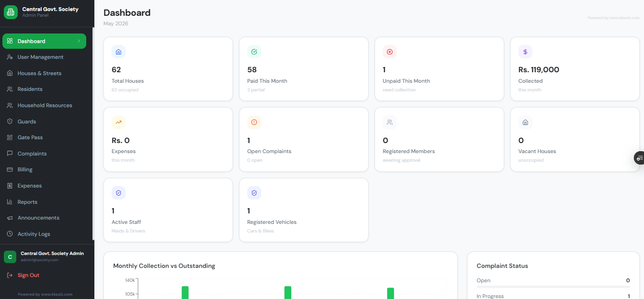Click the Residents people icon
Screen dimensions: 644x299
click(x=10, y=89)
